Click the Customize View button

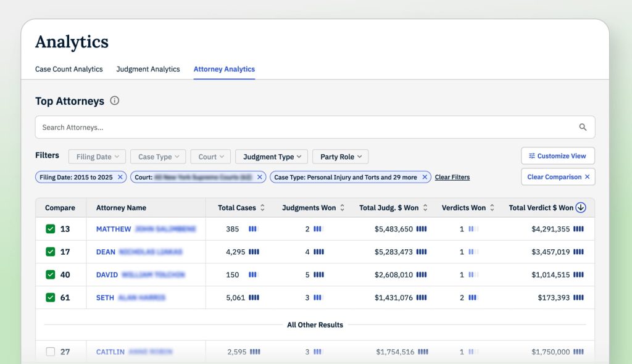(x=557, y=156)
